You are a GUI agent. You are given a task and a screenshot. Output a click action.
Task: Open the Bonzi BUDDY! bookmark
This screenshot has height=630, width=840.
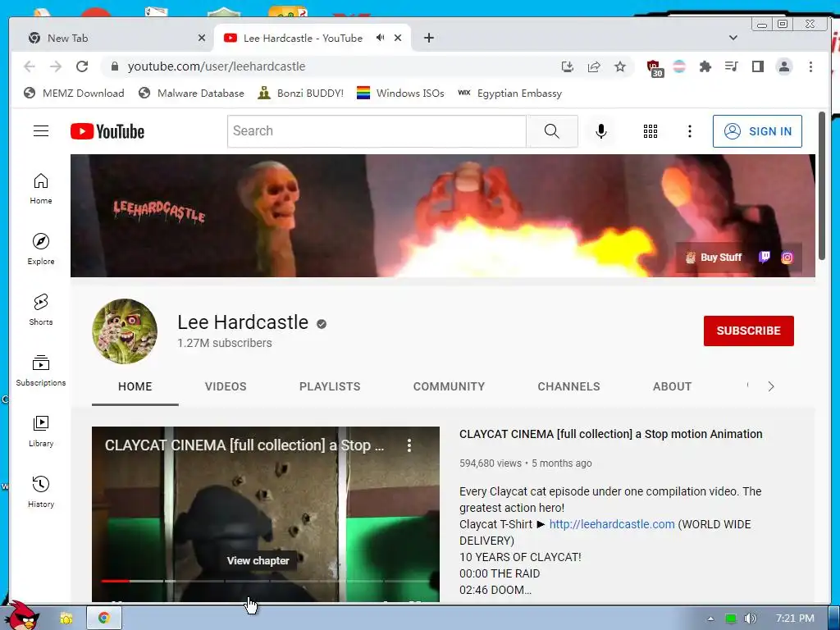[x=300, y=94]
